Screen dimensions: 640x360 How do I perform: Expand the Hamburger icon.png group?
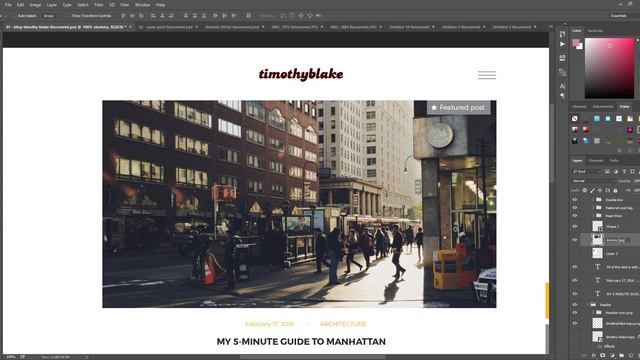(593, 313)
